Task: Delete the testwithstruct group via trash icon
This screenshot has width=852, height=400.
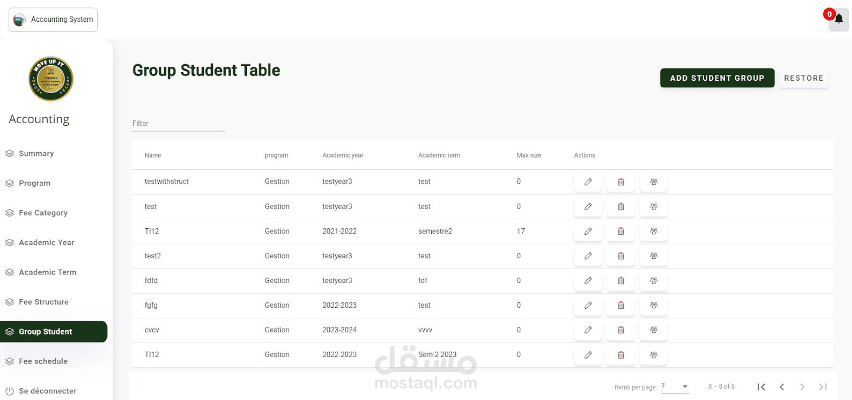Action: (x=621, y=182)
